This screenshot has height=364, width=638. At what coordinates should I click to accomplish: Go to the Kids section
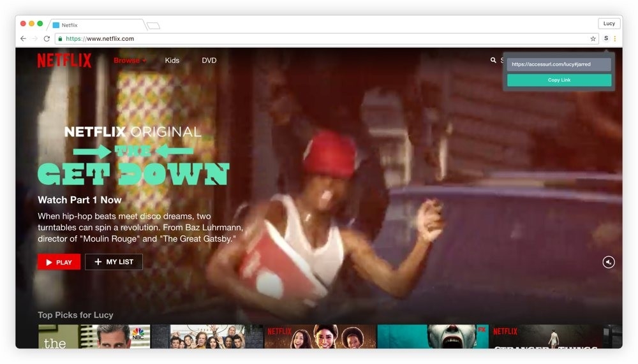172,61
